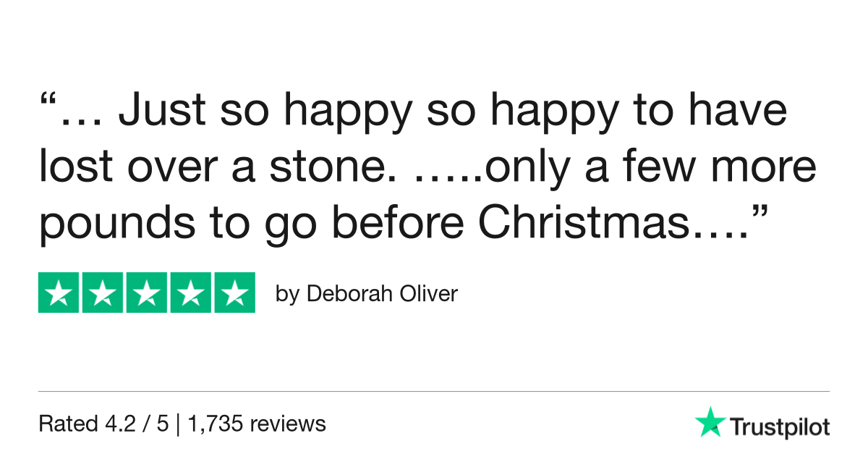Click the fifth green rating star

(x=234, y=293)
